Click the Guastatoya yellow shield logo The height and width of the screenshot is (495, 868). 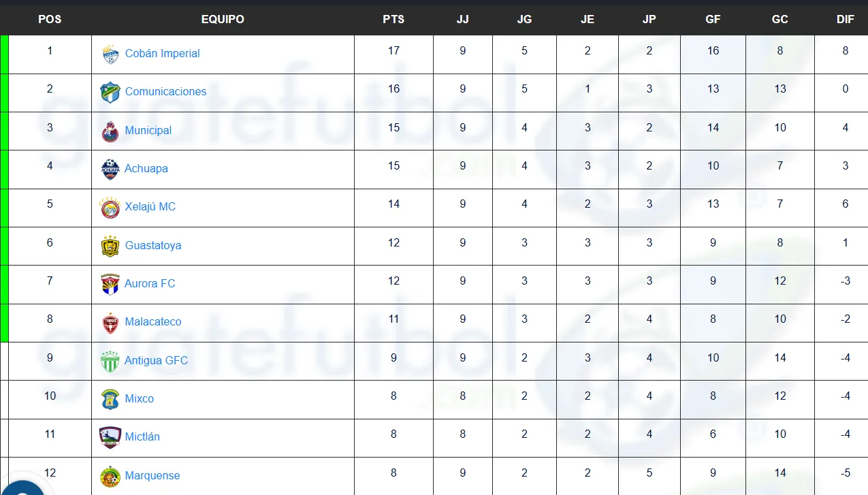pyautogui.click(x=110, y=246)
